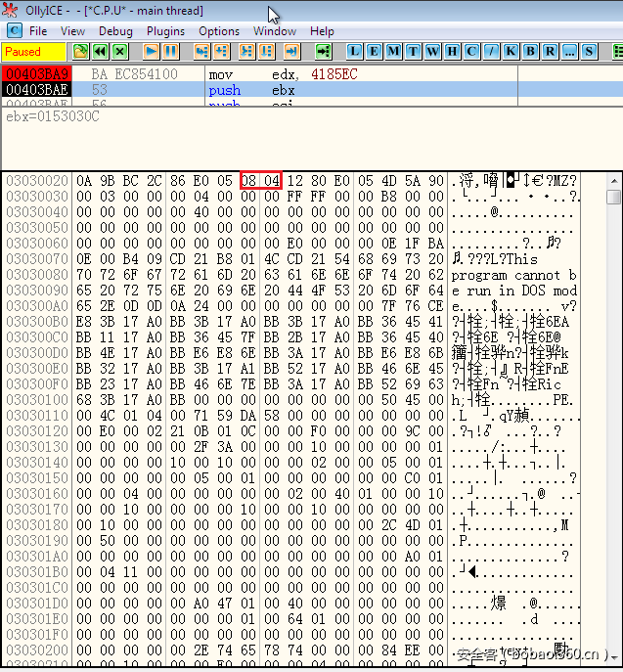Open the File menu

coord(38,31)
